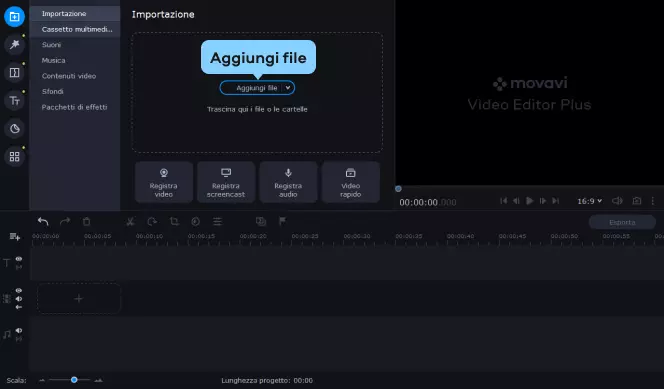Open the More tools grid icon
Viewport: 664px width, 389px height.
pos(14,157)
